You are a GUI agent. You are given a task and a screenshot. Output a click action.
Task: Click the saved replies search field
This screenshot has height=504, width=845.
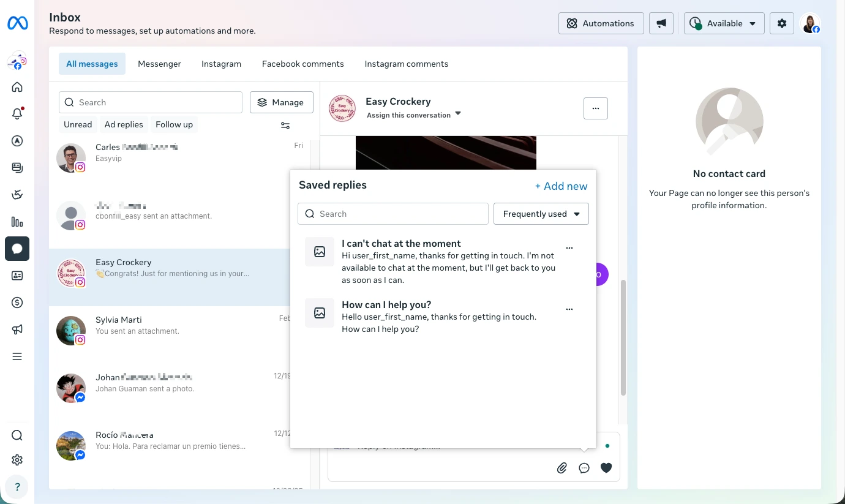(393, 214)
